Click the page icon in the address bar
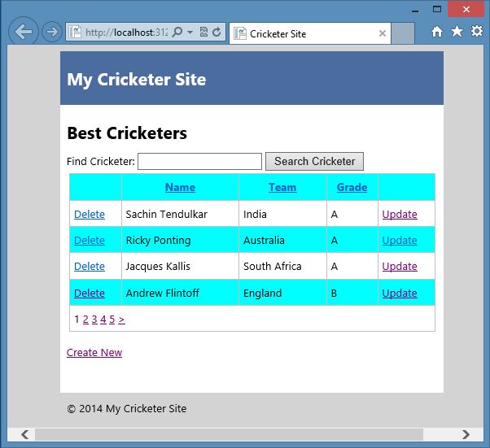 [76, 32]
